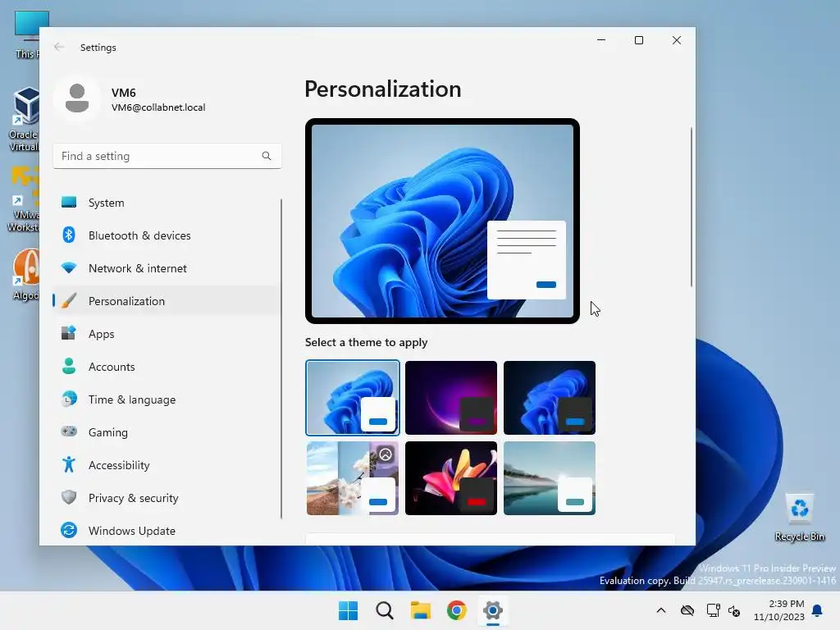Viewport: 840px width, 630px height.
Task: Click the desktop preview image
Action: coord(442,221)
